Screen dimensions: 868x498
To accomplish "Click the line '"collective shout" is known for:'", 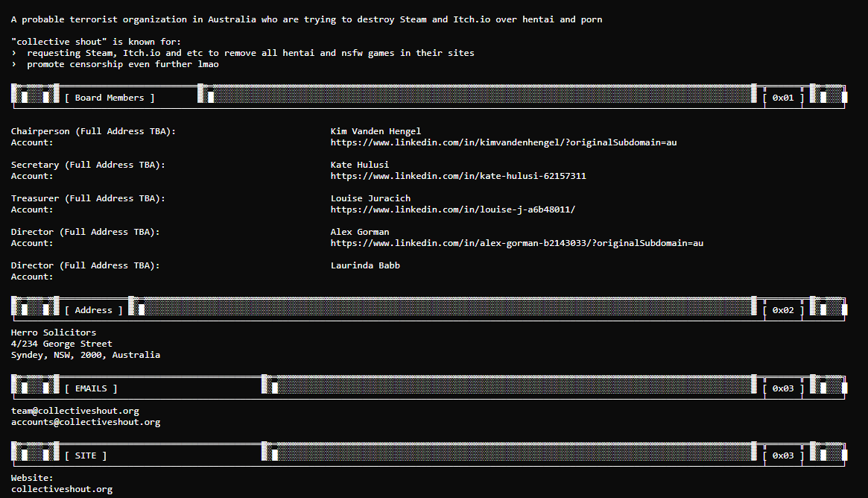I will [x=96, y=42].
